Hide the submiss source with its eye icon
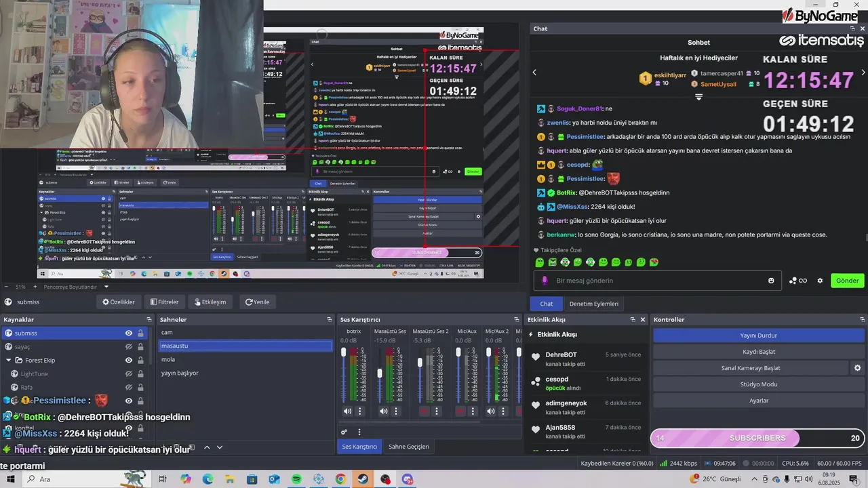The image size is (868, 488). pyautogui.click(x=129, y=333)
